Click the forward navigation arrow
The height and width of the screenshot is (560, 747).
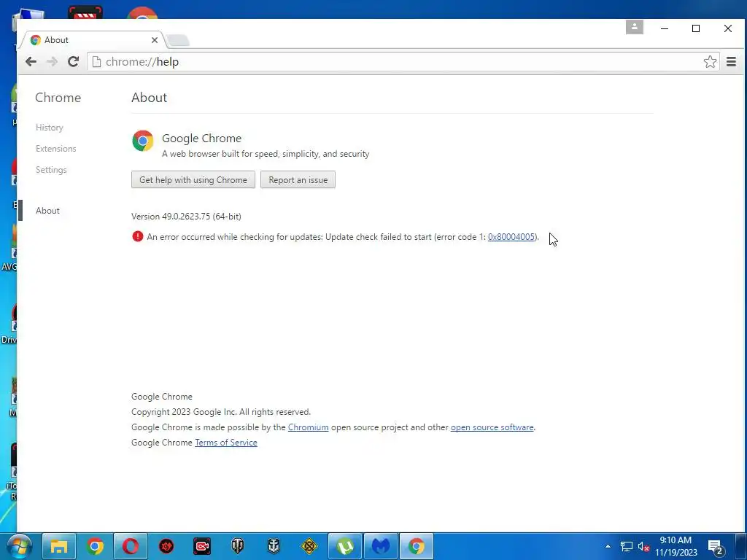(x=52, y=61)
